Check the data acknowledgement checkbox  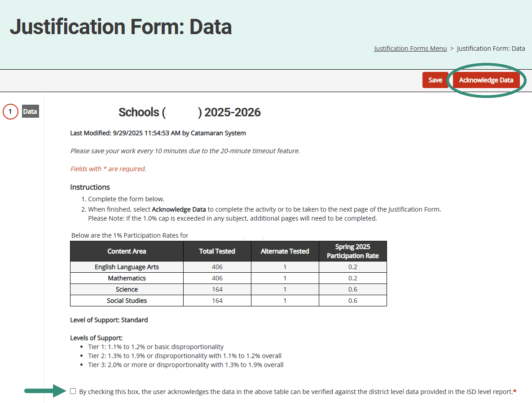[x=73, y=391]
